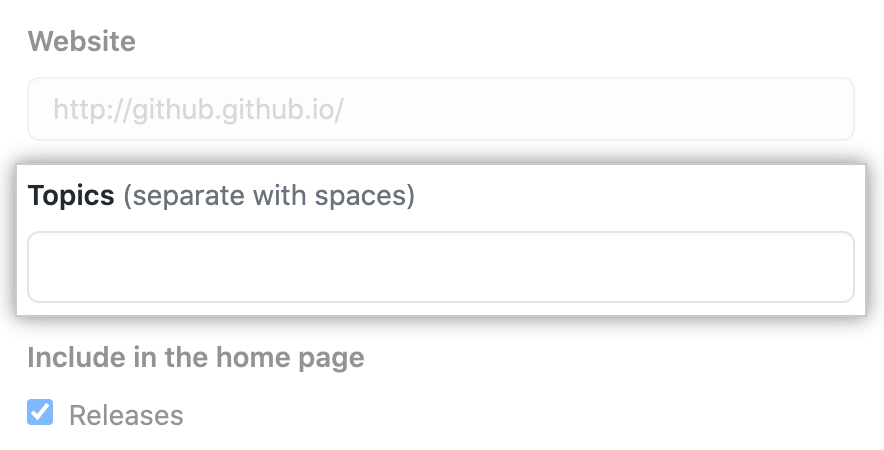The height and width of the screenshot is (450, 884).
Task: Place cursor at start of Topics box
Action: point(46,267)
